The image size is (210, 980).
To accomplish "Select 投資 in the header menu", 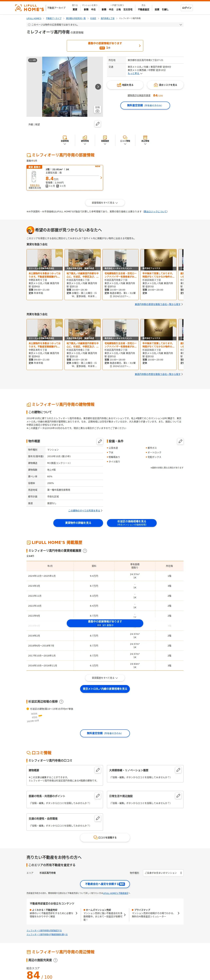I will coord(157,9).
